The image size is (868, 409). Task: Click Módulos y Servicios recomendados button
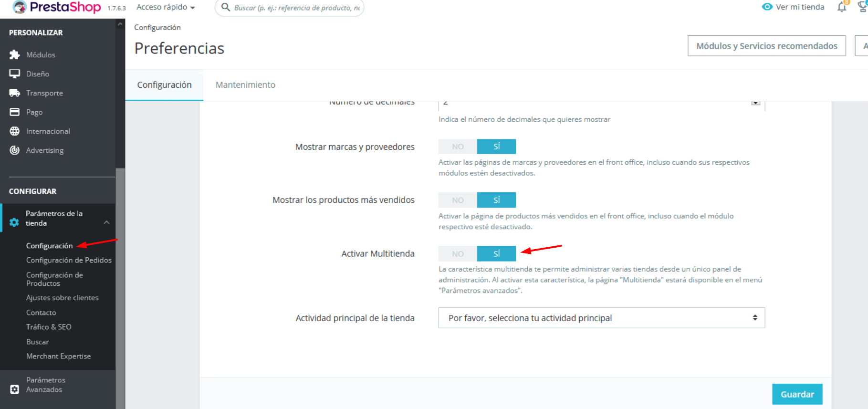(x=766, y=46)
